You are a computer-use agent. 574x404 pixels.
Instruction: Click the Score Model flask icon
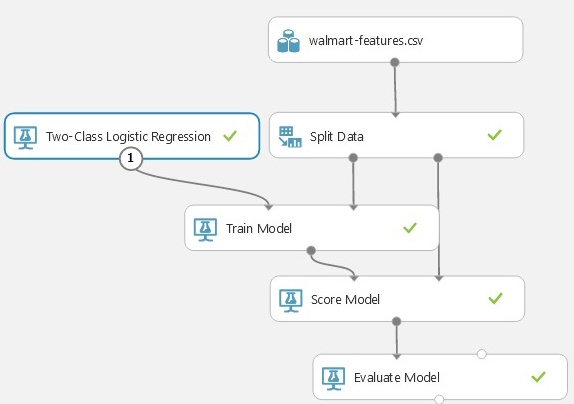[291, 300]
